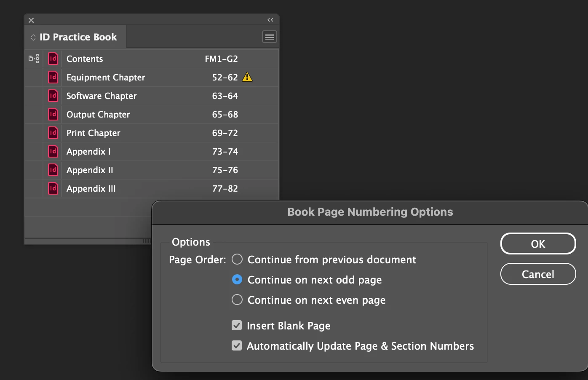Cycle panel view arrows beside ID Practice Book

click(x=33, y=37)
